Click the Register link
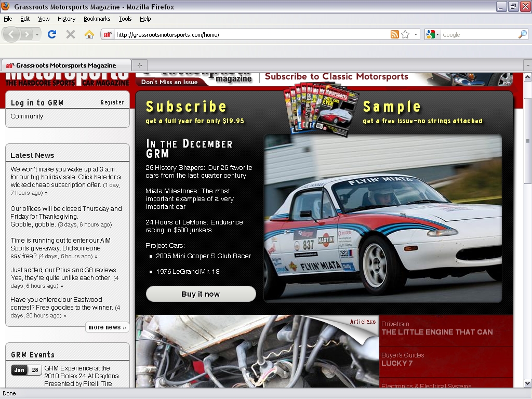Viewport: 532px width, 399px height. coord(112,102)
